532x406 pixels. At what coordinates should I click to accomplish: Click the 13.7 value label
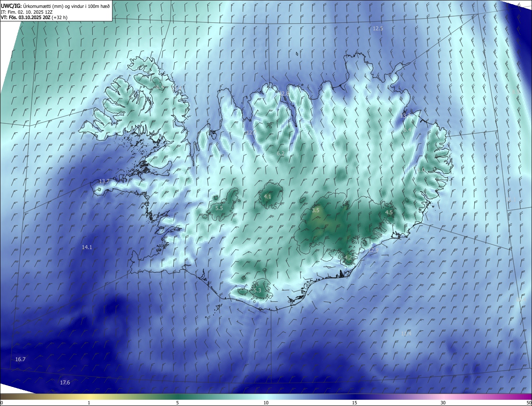pyautogui.click(x=104, y=181)
